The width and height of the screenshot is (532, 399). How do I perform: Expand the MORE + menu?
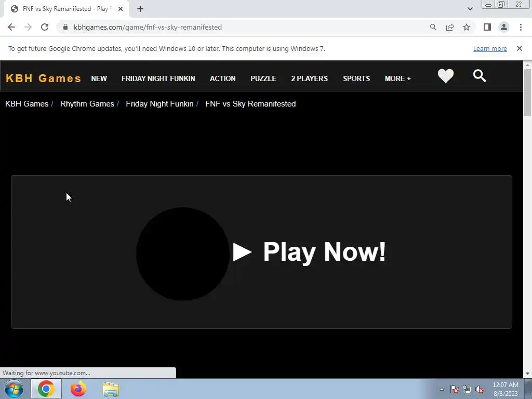tap(397, 78)
